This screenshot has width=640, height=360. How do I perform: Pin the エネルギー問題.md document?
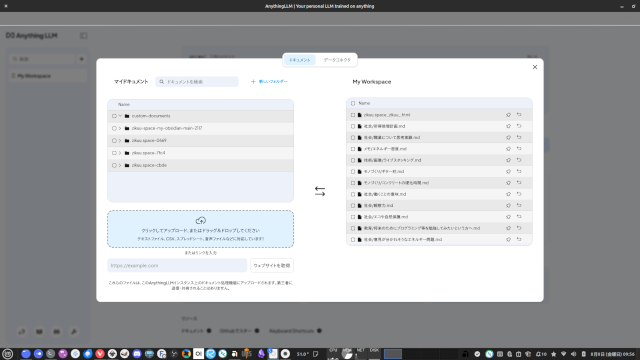(x=508, y=240)
